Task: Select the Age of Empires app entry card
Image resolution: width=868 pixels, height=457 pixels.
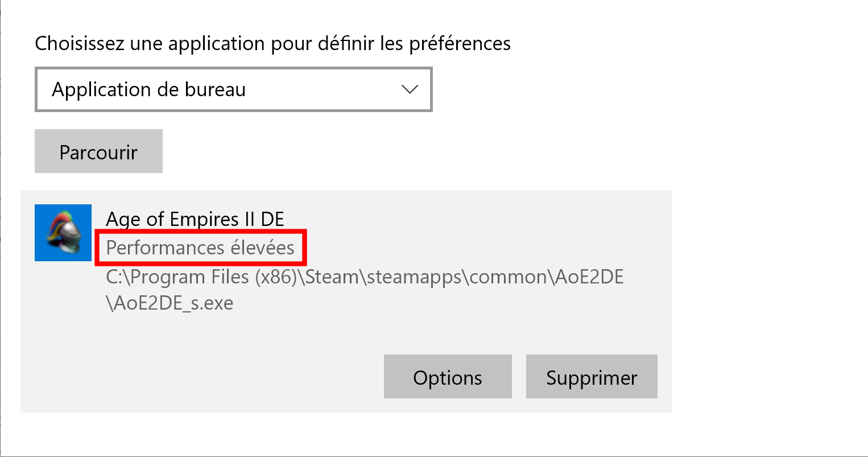Action: [x=346, y=301]
